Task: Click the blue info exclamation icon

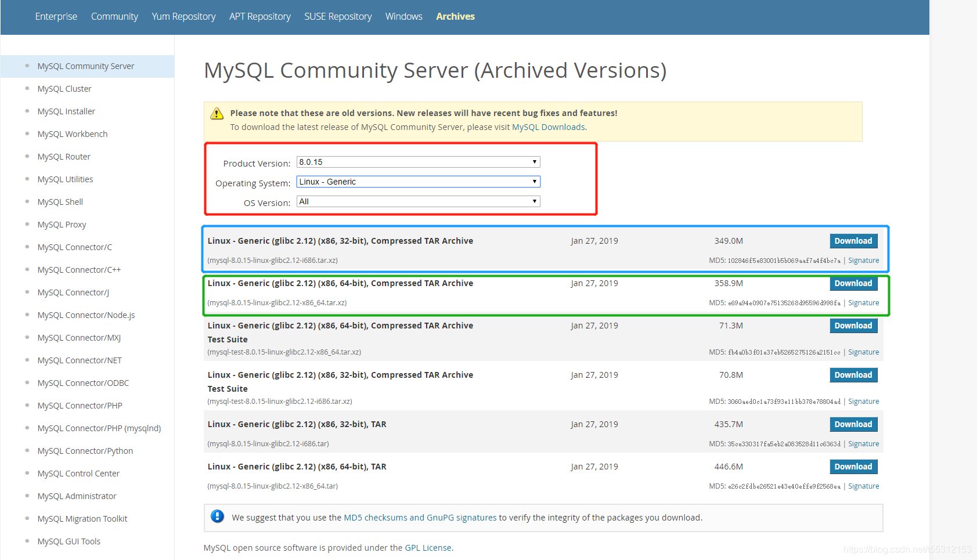Action: [217, 516]
